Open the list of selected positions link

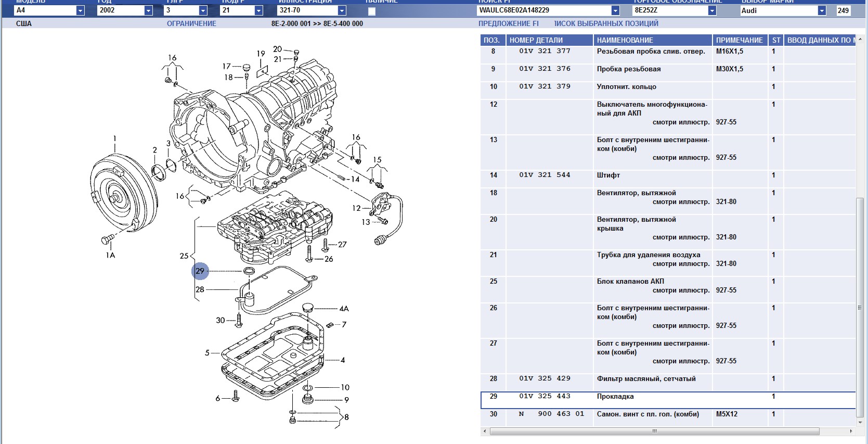pyautogui.click(x=606, y=23)
